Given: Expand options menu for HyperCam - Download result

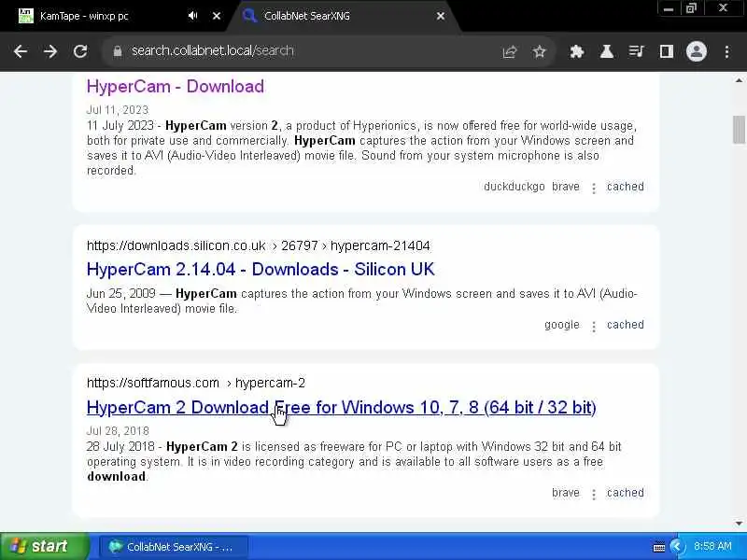Looking at the screenshot, I should [594, 189].
